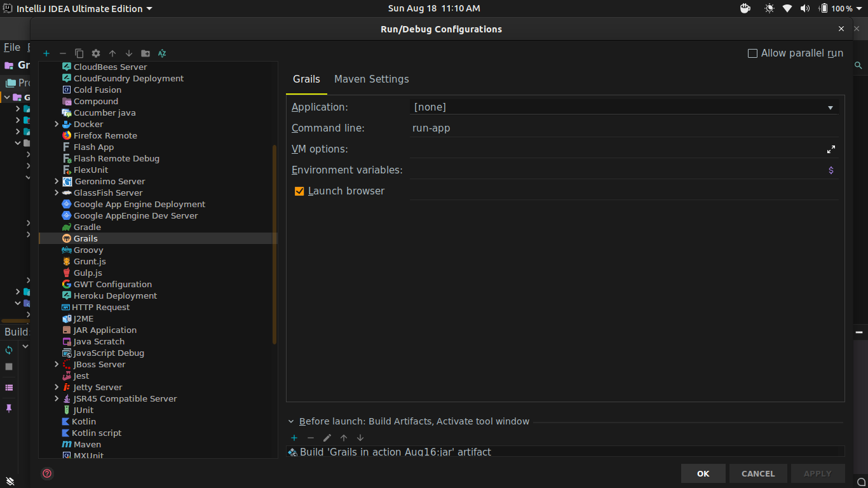Edit before launch task pencil icon
This screenshot has height=488, width=868.
coord(327,438)
